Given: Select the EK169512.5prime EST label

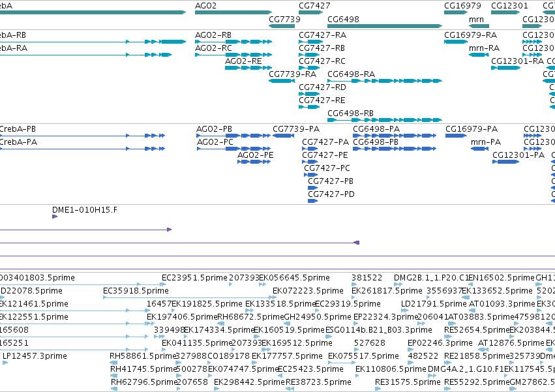Looking at the screenshot, I should 297,343.
